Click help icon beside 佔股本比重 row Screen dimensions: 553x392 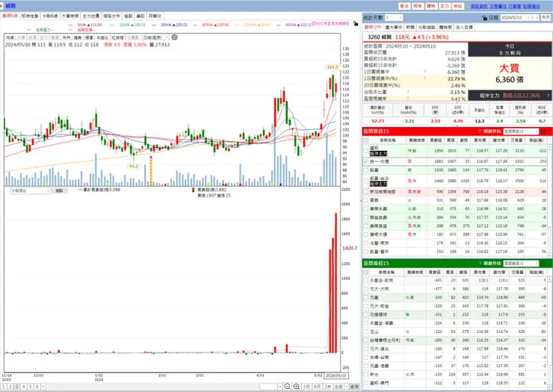point(408,92)
